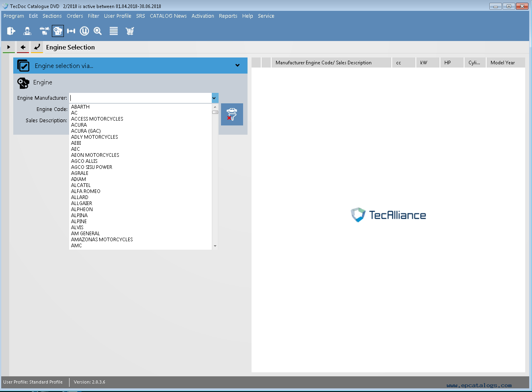The height and width of the screenshot is (392, 532).
Task: Open the customer person icon in toolbar
Action: click(27, 31)
